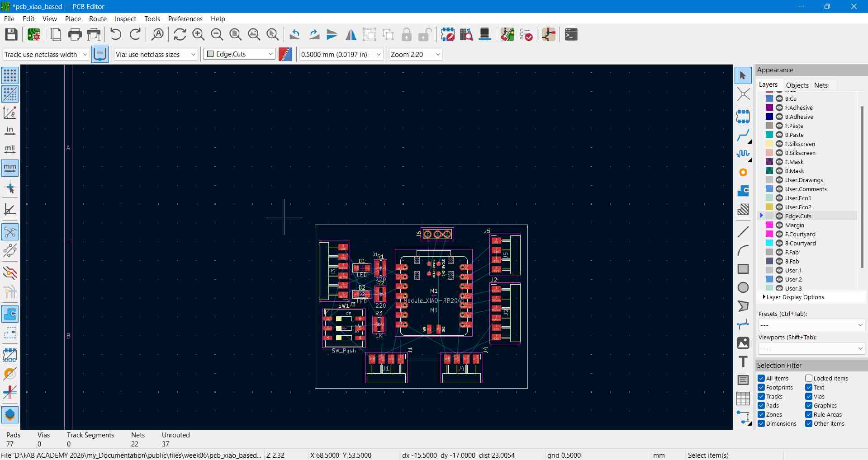Switch to the Nets tab

coord(821,85)
